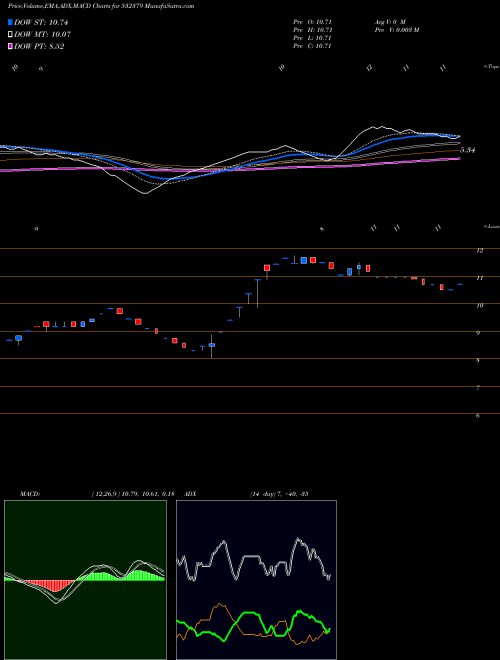Click the price axis label 6
This screenshot has height=660, width=500.
pyautogui.click(x=478, y=415)
